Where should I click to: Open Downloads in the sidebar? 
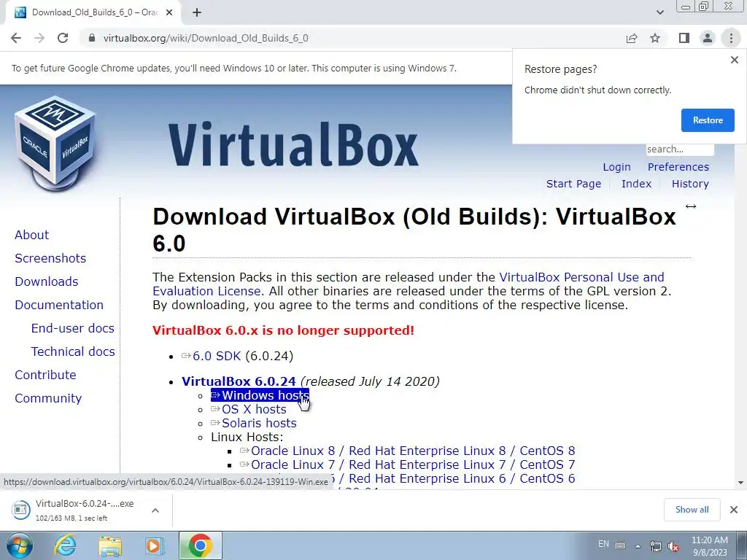pos(46,281)
